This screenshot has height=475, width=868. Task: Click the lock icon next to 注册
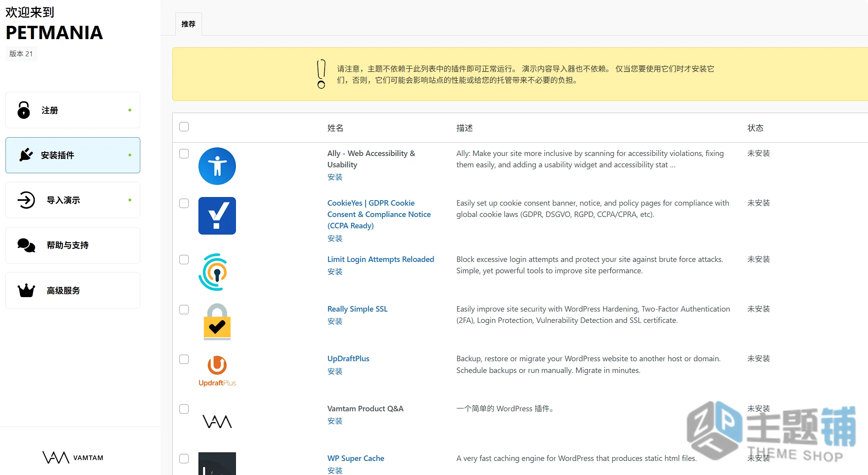click(x=23, y=110)
